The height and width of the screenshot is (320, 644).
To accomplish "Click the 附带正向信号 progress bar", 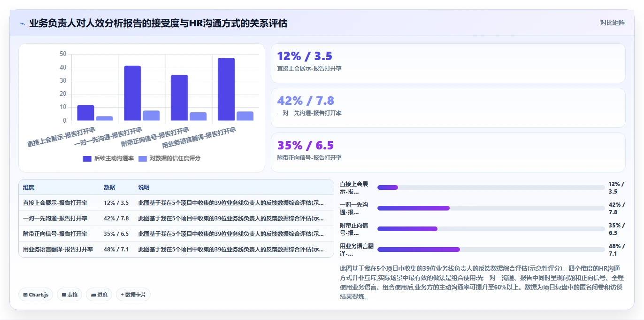I will (491, 229).
